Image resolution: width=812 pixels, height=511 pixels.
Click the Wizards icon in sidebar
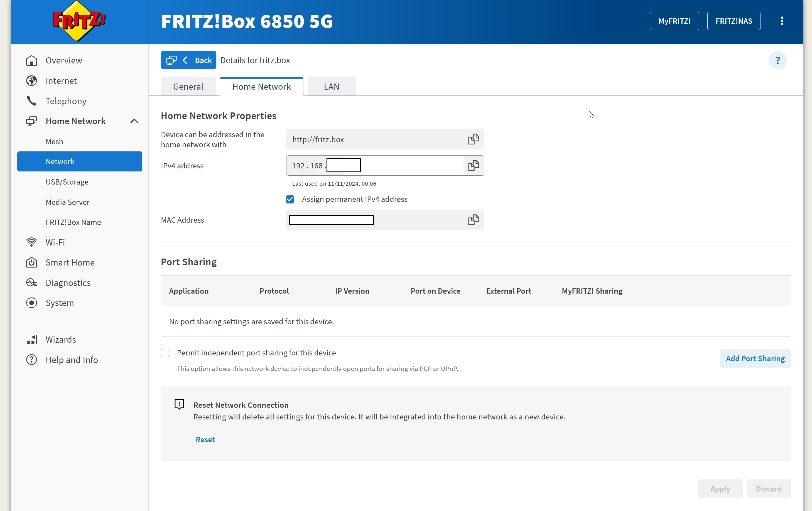coord(32,340)
